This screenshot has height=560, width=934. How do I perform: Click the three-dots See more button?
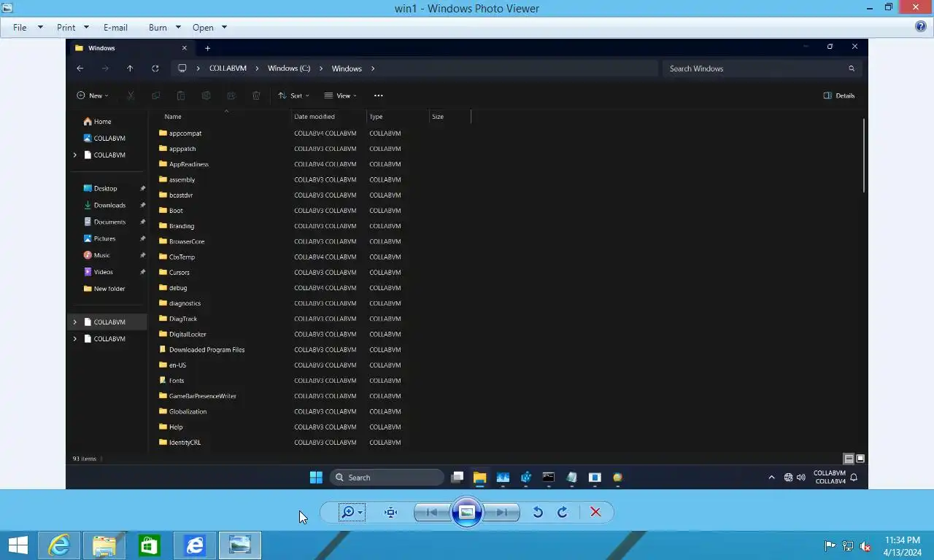click(378, 96)
